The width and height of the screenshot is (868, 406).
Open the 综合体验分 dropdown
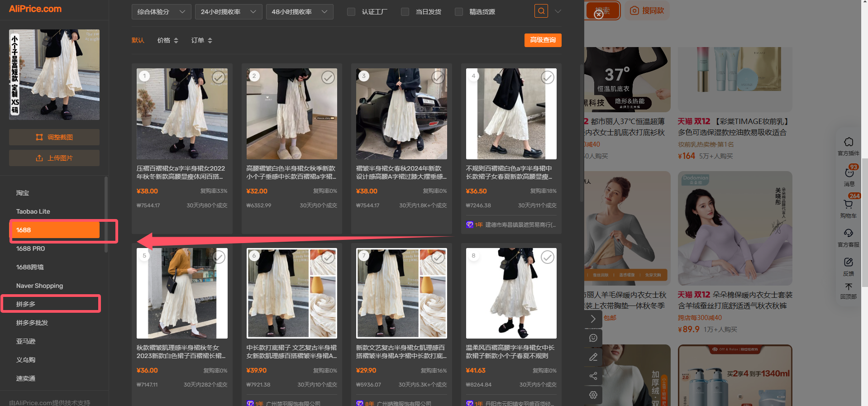161,12
